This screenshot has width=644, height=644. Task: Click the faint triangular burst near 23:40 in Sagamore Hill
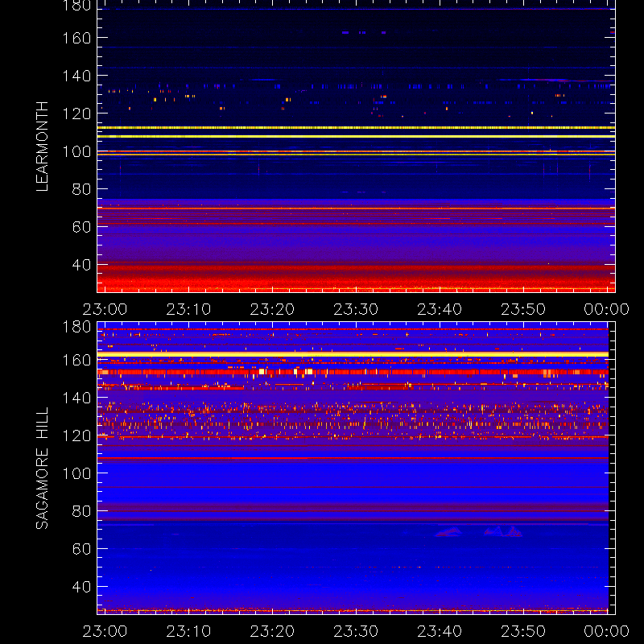click(448, 532)
